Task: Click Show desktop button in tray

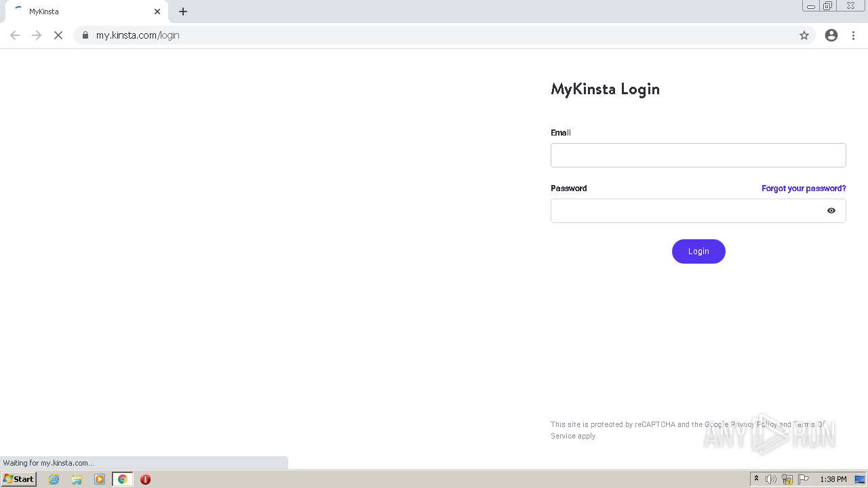Action: tap(860, 479)
